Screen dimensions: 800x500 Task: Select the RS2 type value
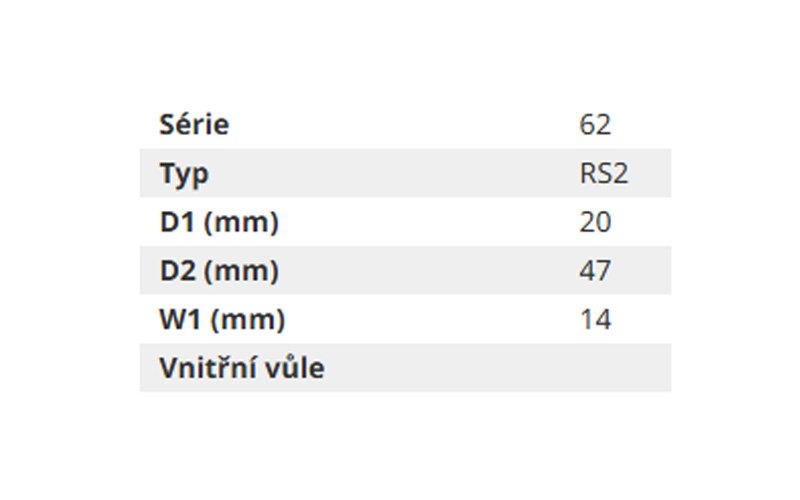click(604, 173)
